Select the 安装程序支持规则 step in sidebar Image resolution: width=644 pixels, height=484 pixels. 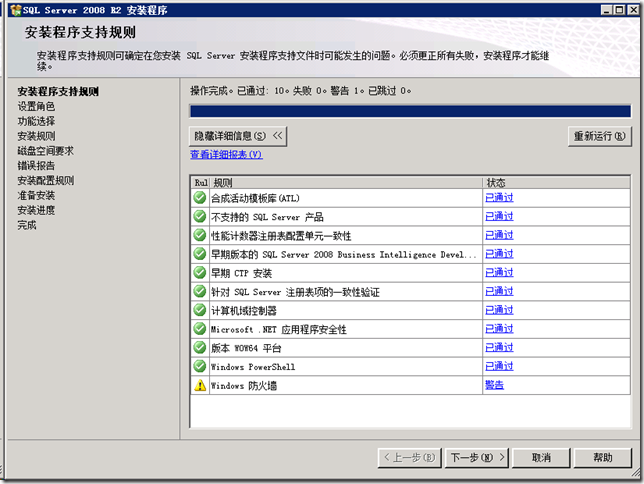click(58, 91)
